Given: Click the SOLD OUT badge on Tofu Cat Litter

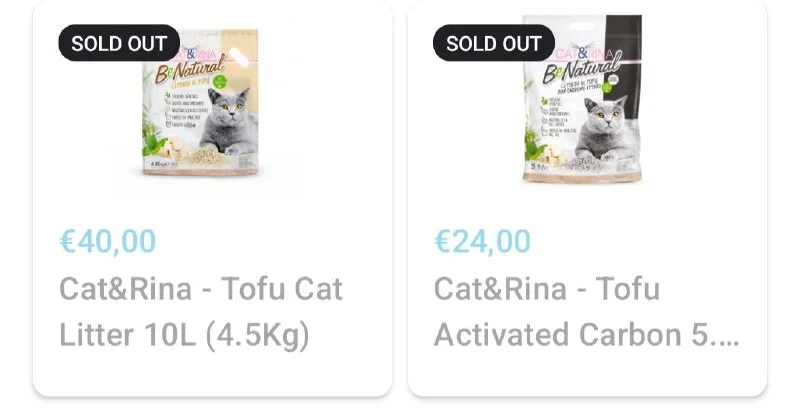Looking at the screenshot, I should click(119, 44).
